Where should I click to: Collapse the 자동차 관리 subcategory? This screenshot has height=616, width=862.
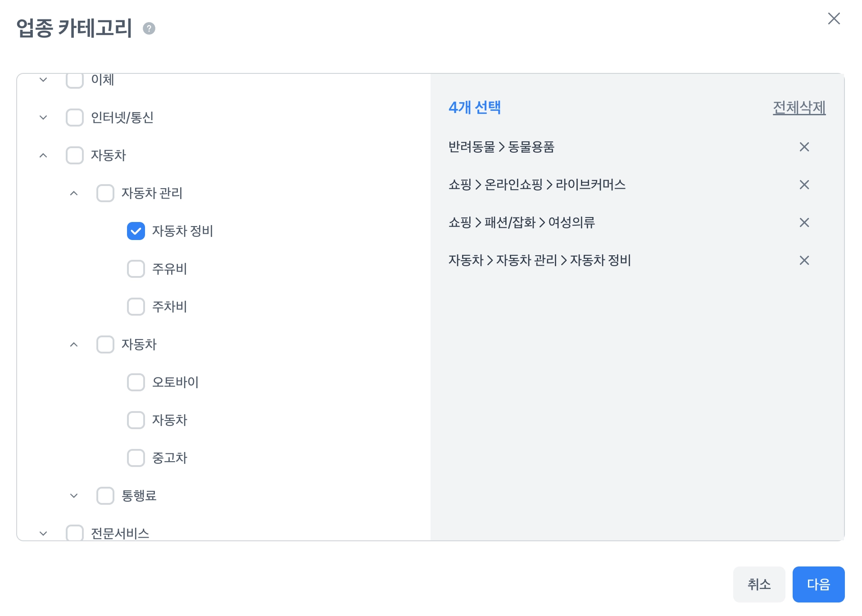click(74, 193)
